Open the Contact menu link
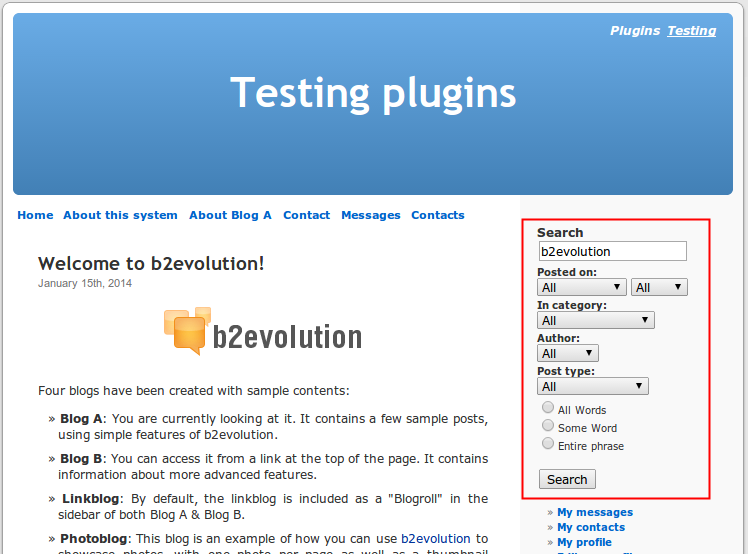The width and height of the screenshot is (748, 554). point(307,215)
